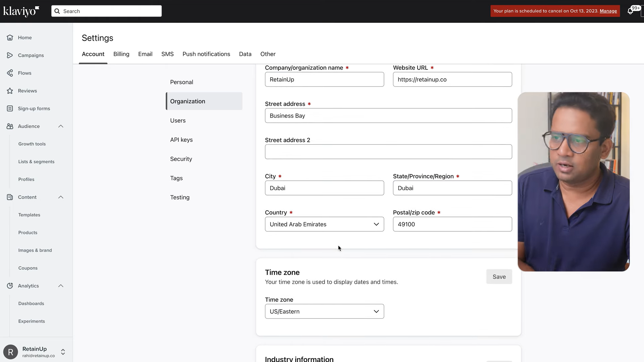Click the Flows icon in sidebar
Viewport: 644px width, 362px height.
(x=10, y=73)
